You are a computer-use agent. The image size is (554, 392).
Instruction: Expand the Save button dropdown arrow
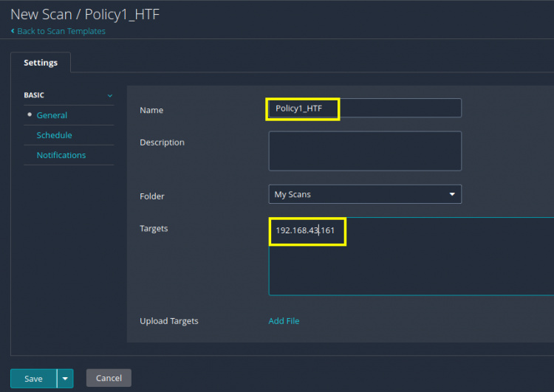tap(65, 378)
